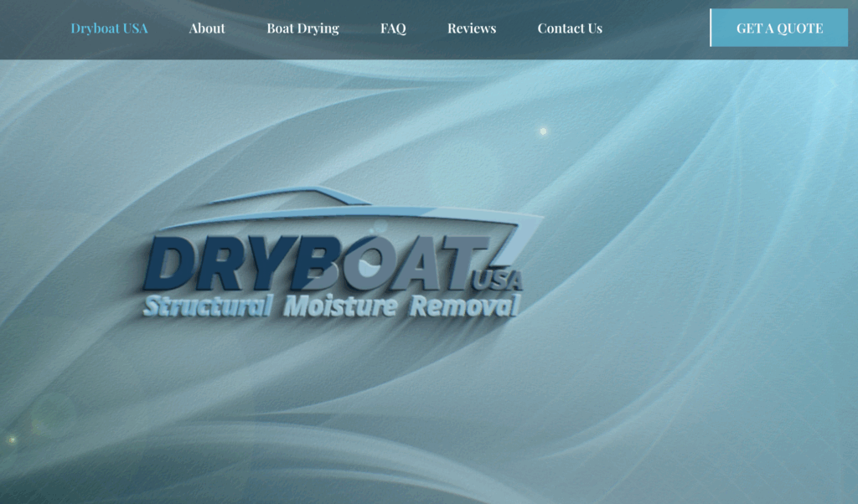Open the FAQ page
The image size is (858, 504).
click(392, 28)
